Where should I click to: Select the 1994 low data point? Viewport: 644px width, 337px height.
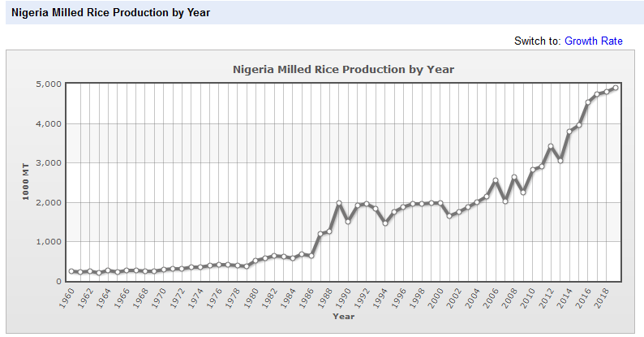(385, 223)
